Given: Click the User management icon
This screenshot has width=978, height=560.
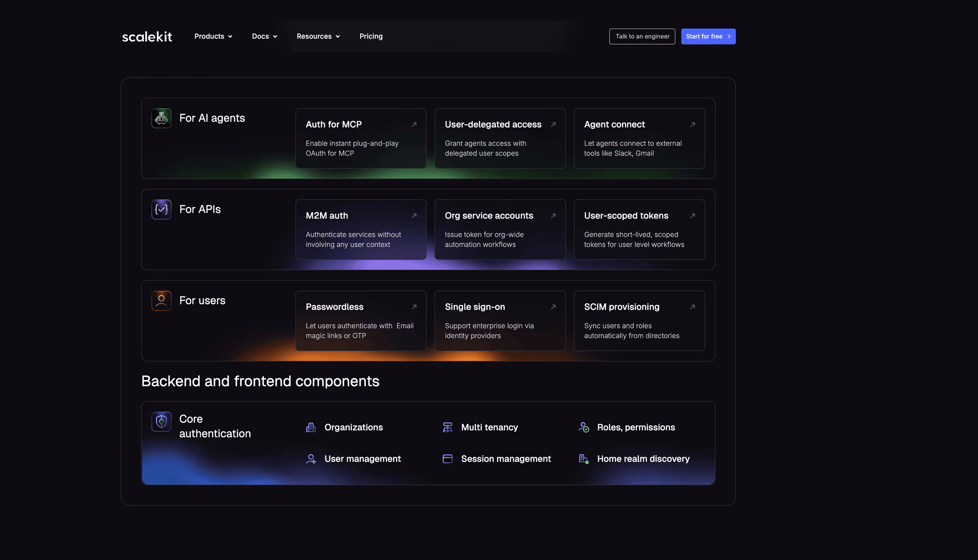Looking at the screenshot, I should click(311, 459).
